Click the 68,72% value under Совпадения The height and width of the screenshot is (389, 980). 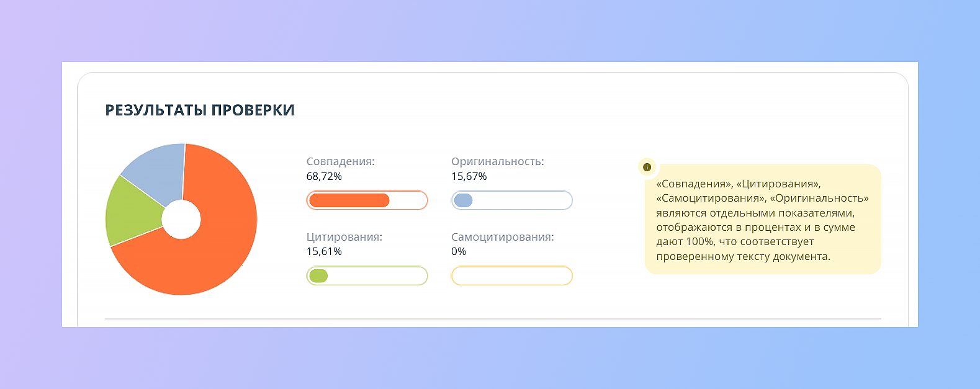(x=323, y=176)
